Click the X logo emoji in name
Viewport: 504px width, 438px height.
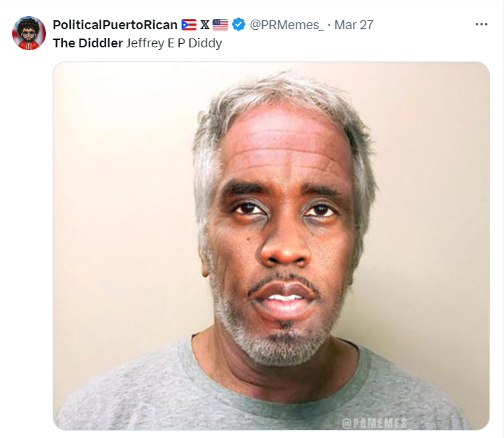(205, 25)
